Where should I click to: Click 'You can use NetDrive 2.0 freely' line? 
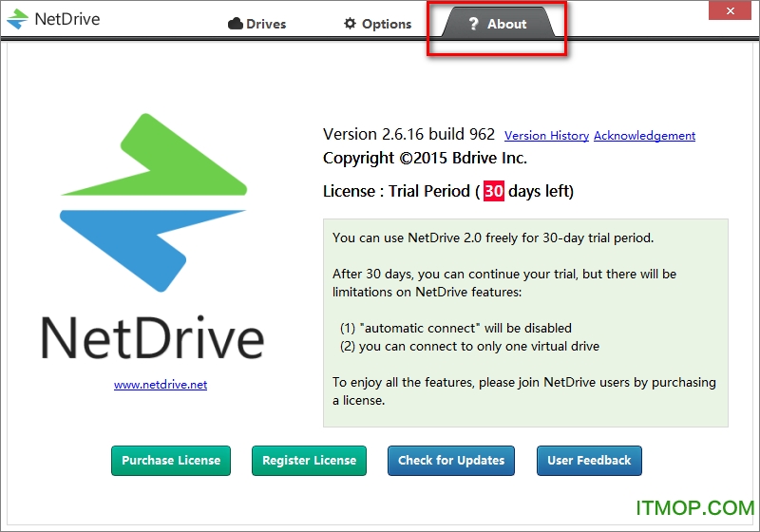pos(493,237)
